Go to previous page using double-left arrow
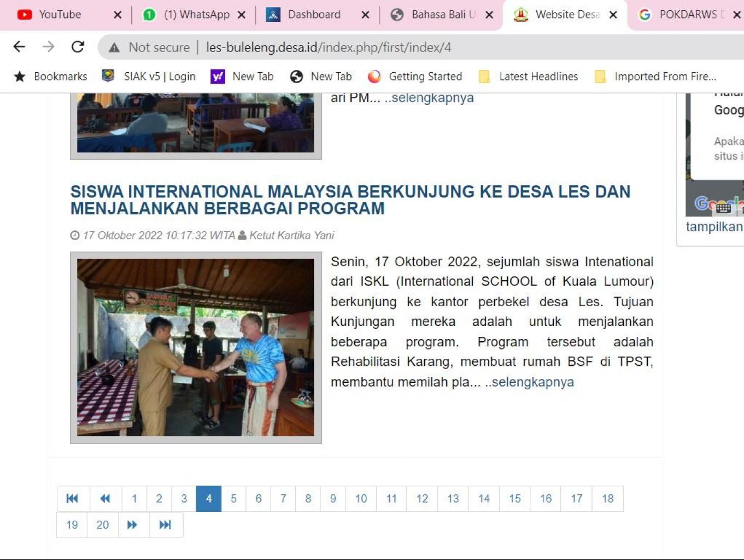744x560 pixels. 106,498
